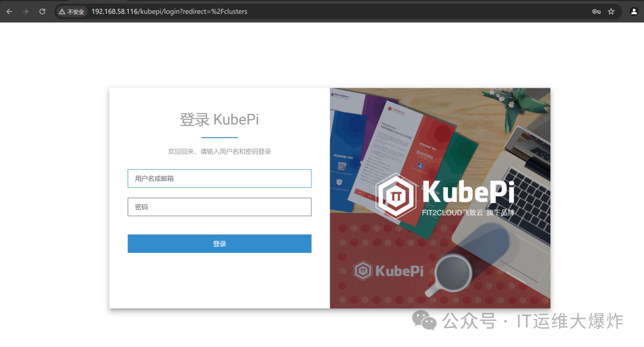This screenshot has height=347, width=644.
Task: Focus the 密码 password field
Action: [219, 207]
